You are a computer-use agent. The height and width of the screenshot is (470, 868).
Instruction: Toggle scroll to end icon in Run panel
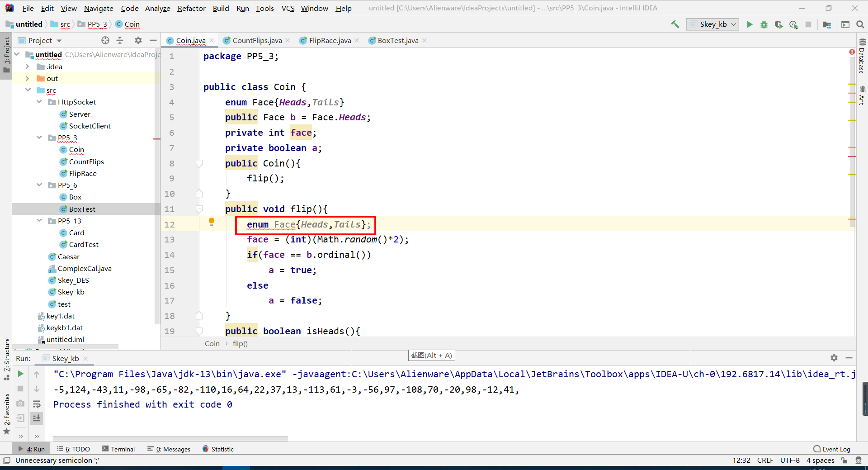coord(37,418)
